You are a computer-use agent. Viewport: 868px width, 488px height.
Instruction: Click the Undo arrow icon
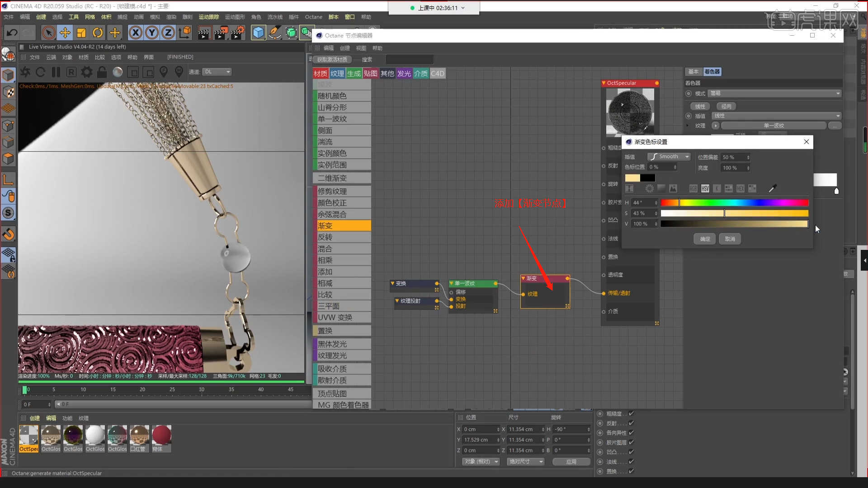pos(12,33)
